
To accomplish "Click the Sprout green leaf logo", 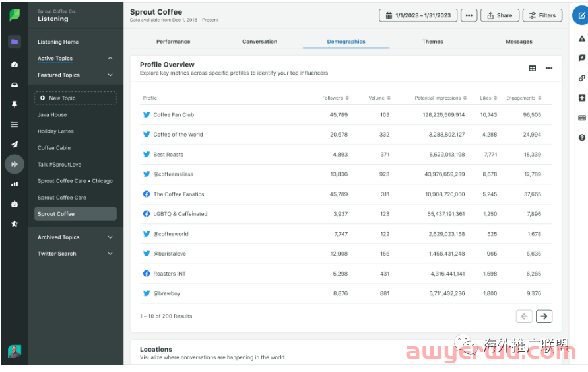I will 15,15.
